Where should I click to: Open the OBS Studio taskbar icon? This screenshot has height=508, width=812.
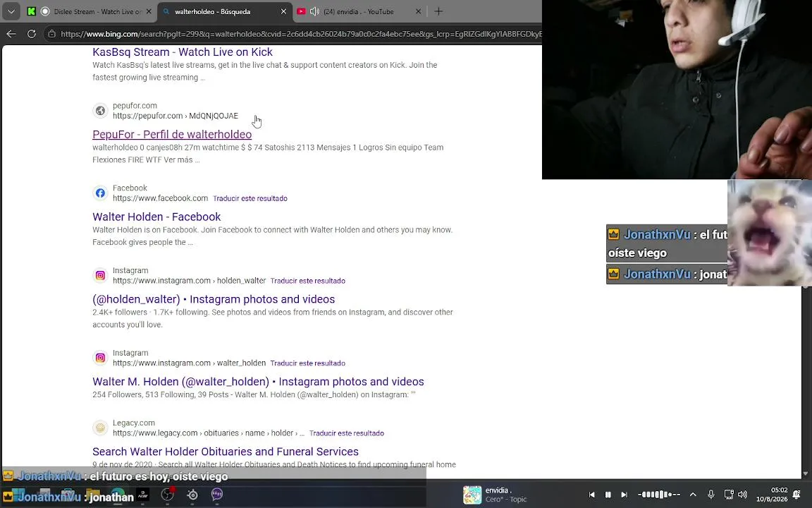coord(167,495)
